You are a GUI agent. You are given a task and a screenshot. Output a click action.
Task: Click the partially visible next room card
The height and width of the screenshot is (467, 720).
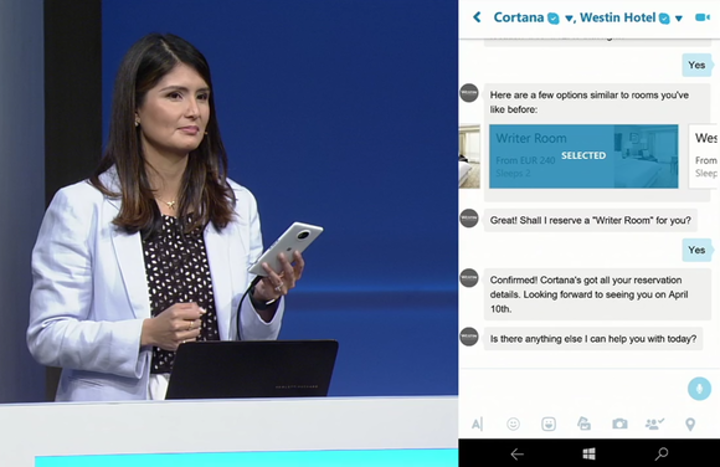pos(705,156)
